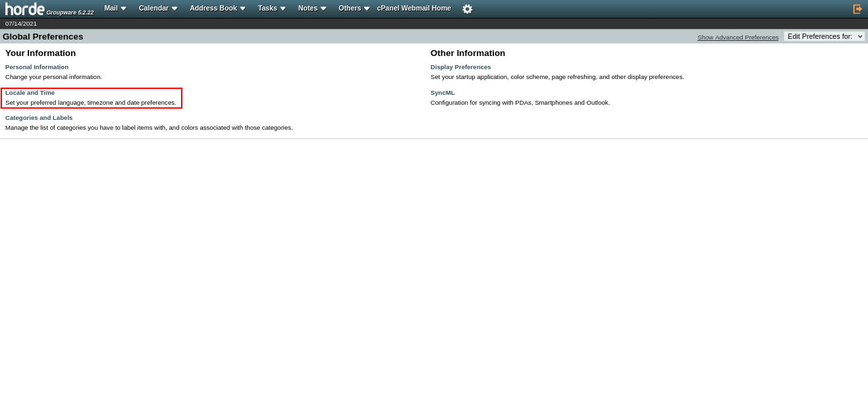Open Locale and Time settings

[x=30, y=92]
